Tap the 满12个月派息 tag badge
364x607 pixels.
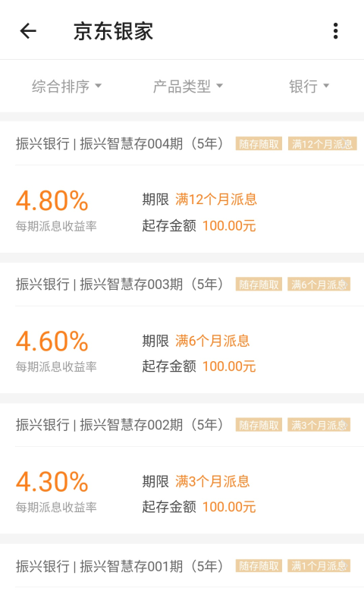[x=322, y=143]
